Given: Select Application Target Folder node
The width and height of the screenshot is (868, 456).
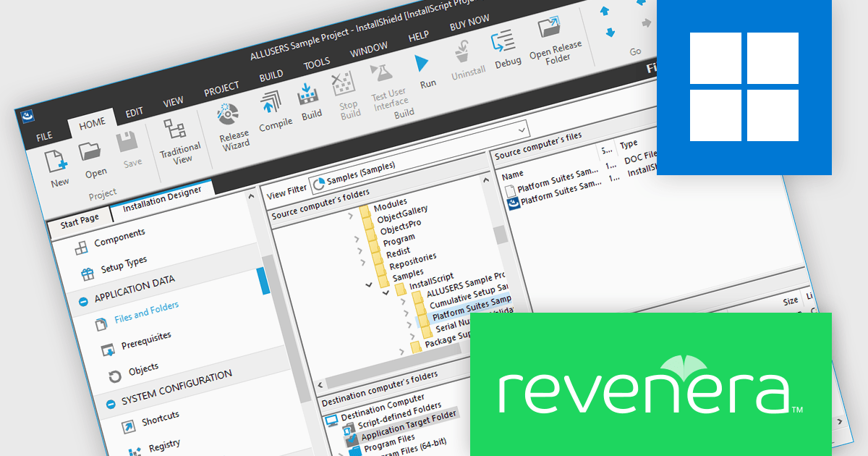Looking at the screenshot, I should [x=408, y=426].
